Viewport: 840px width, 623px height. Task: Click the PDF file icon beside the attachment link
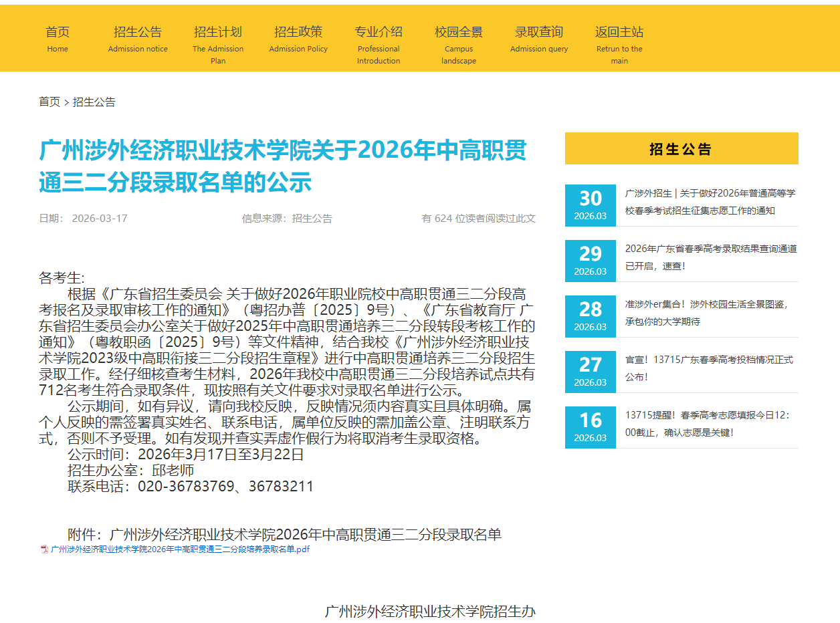tap(42, 550)
